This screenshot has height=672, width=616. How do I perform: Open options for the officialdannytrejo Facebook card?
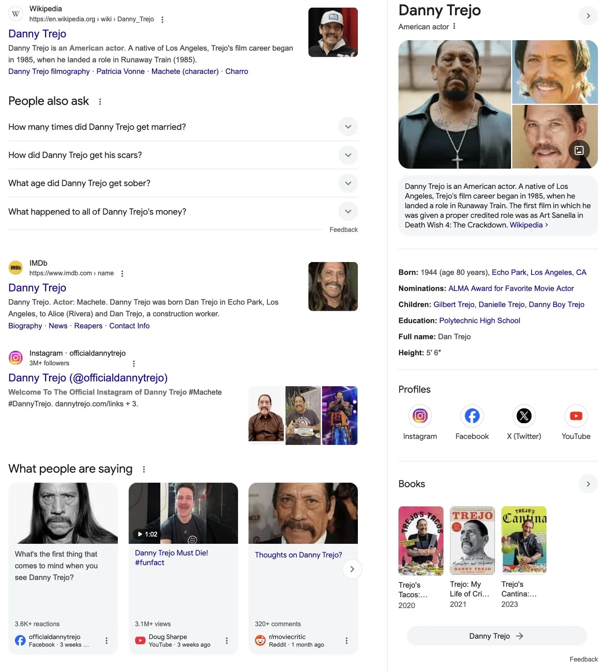click(x=107, y=641)
